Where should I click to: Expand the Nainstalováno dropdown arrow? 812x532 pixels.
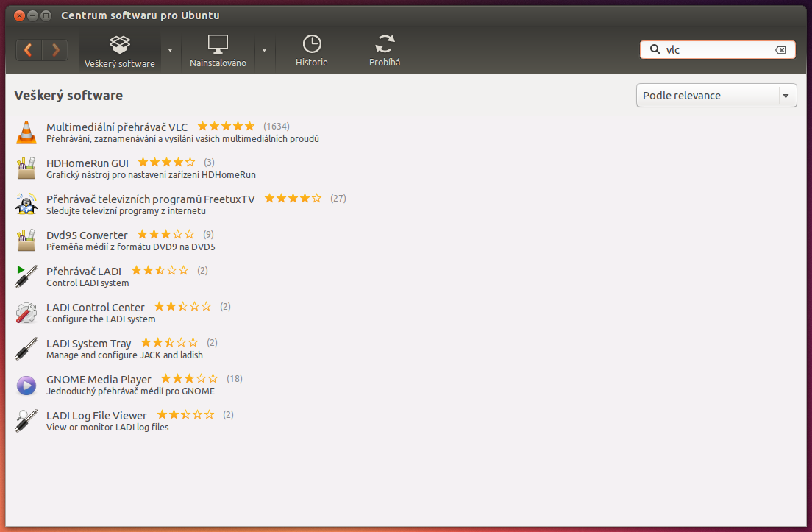264,50
